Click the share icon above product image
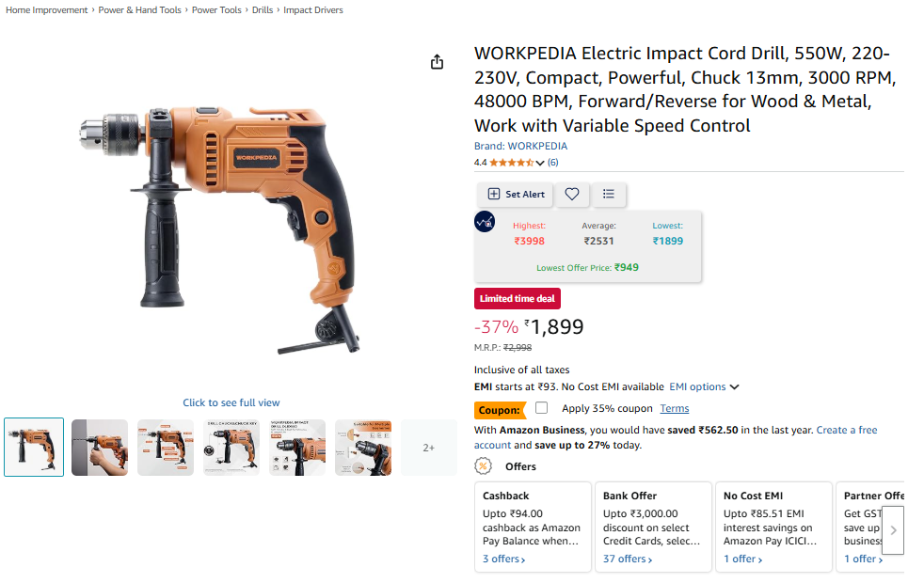 coord(437,62)
